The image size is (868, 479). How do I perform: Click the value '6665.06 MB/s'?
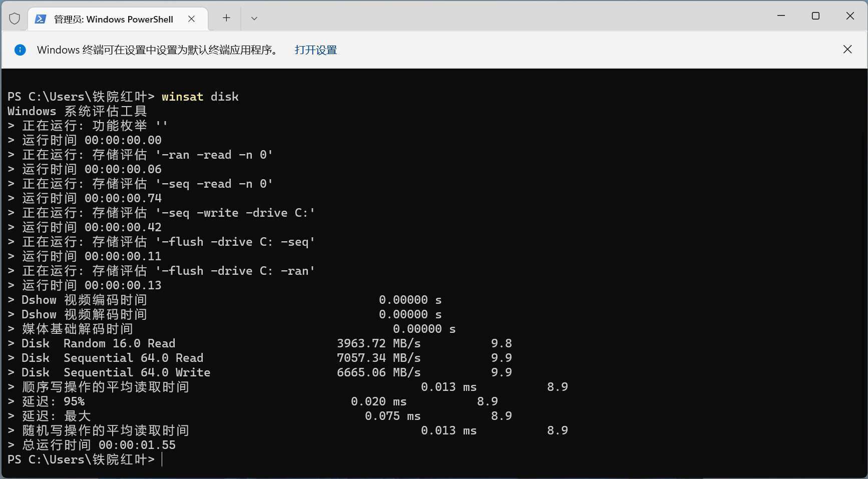[x=378, y=372]
